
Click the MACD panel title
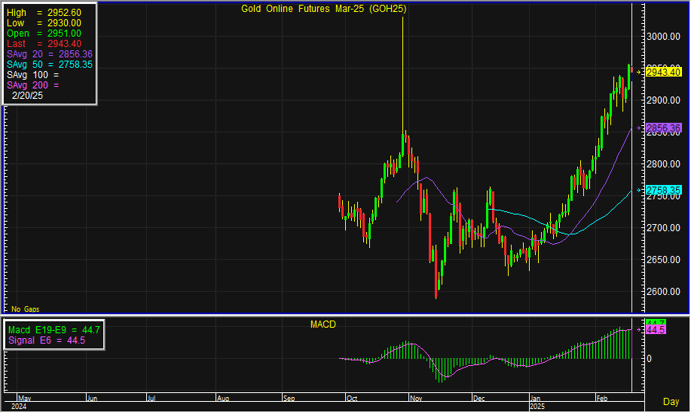coord(324,324)
